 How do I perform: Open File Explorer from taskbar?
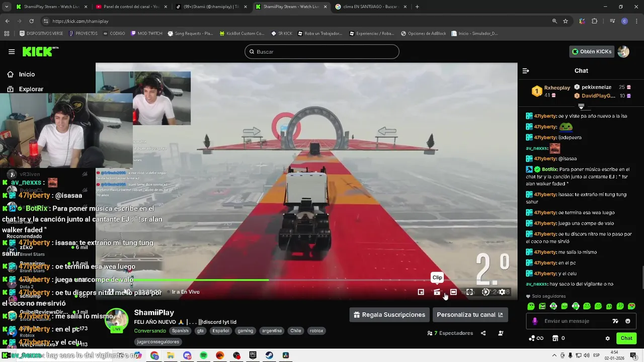pos(171,355)
